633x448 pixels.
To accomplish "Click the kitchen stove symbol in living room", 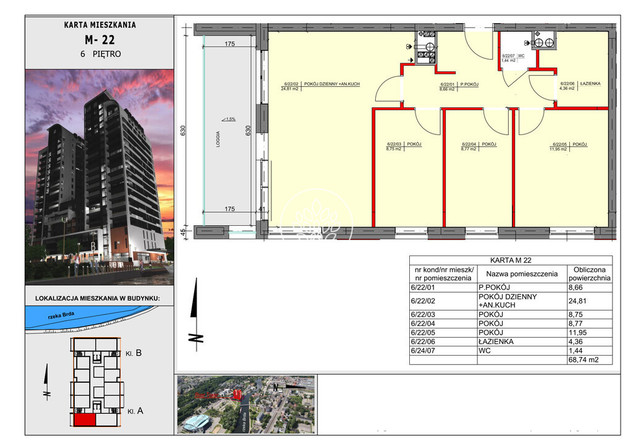I will tap(427, 45).
